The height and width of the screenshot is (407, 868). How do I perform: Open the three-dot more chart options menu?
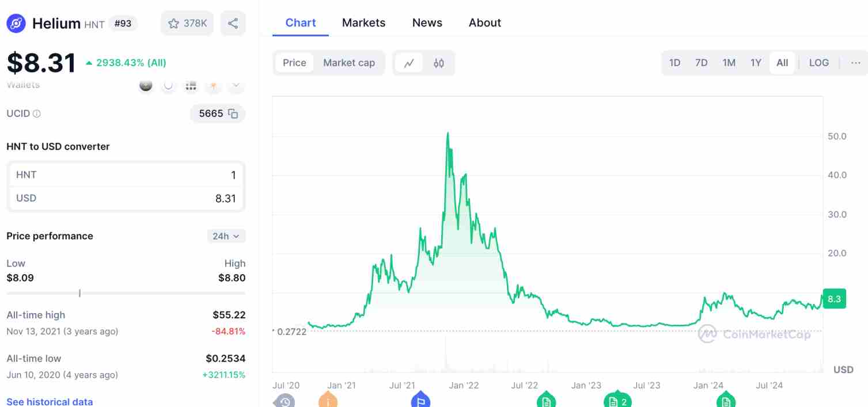coord(855,63)
